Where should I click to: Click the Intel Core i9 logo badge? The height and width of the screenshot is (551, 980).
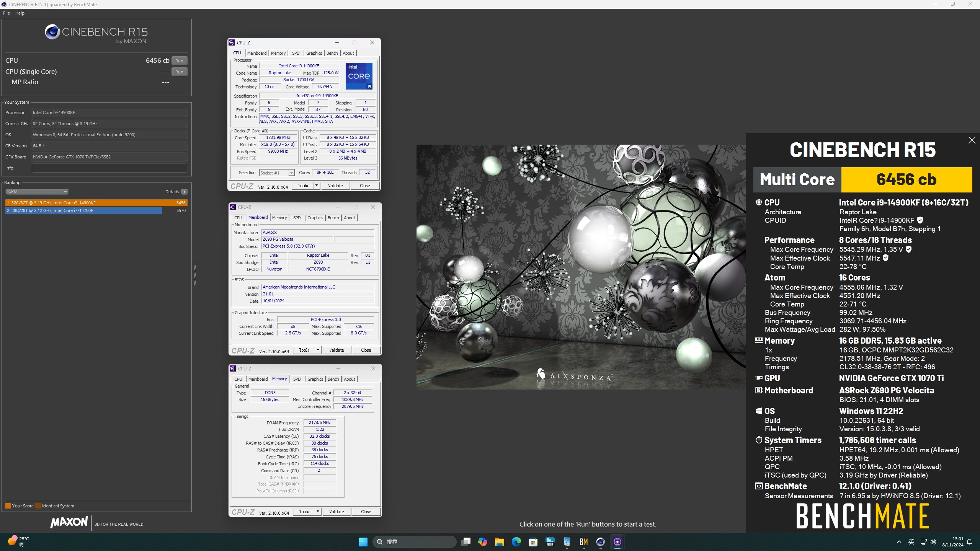pos(359,76)
